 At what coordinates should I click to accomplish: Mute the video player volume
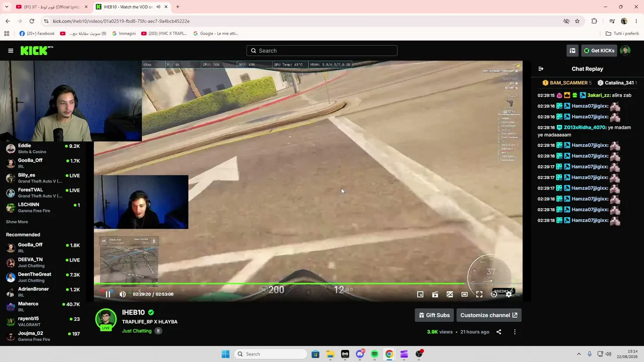pyautogui.click(x=122, y=294)
